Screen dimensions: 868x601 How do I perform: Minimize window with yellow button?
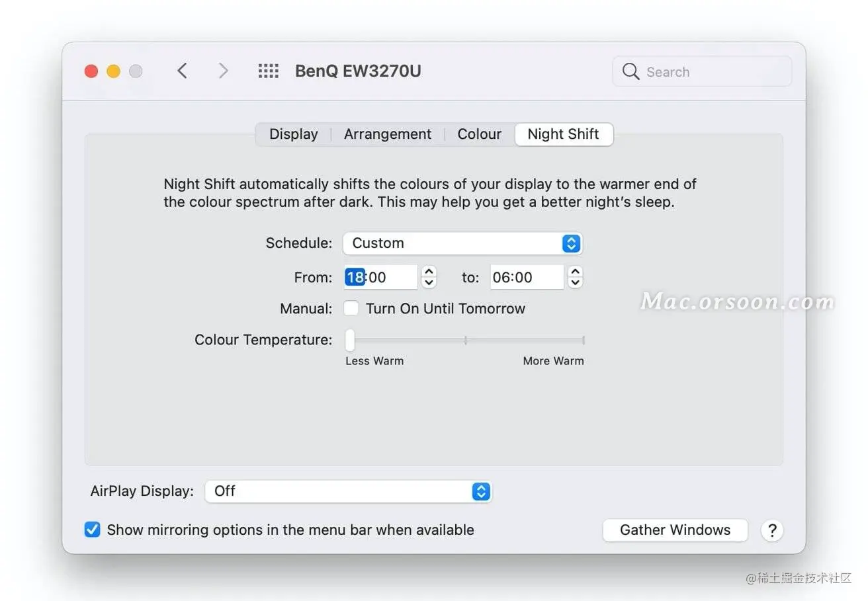(113, 71)
